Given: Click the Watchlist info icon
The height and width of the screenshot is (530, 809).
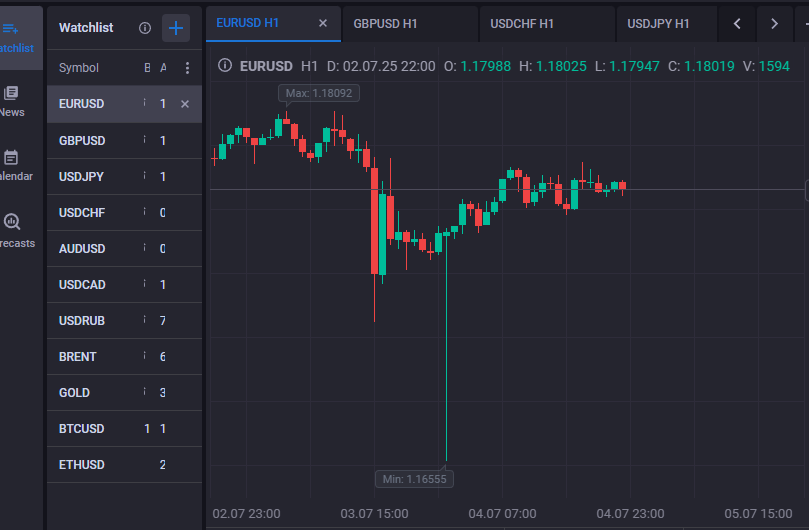Looking at the screenshot, I should [145, 28].
